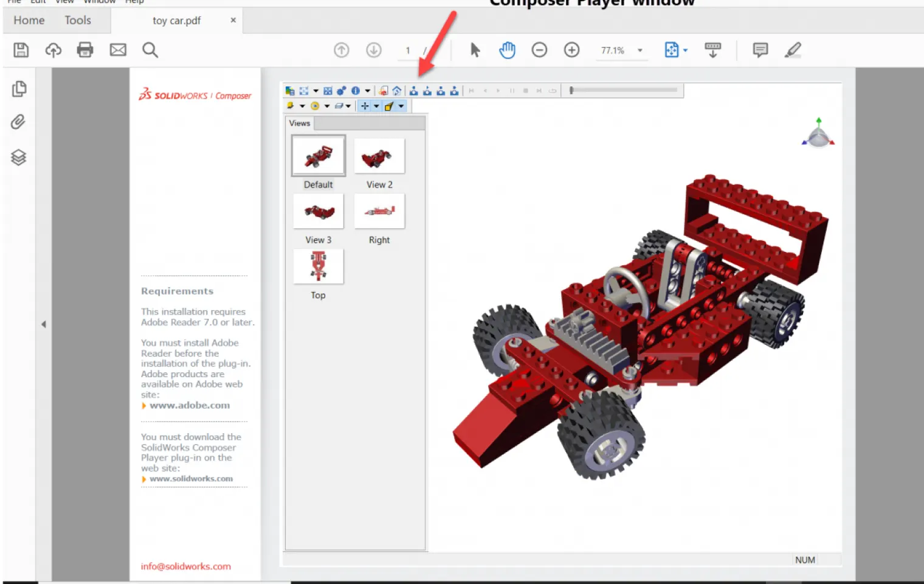Click the house home view icon

point(397,91)
